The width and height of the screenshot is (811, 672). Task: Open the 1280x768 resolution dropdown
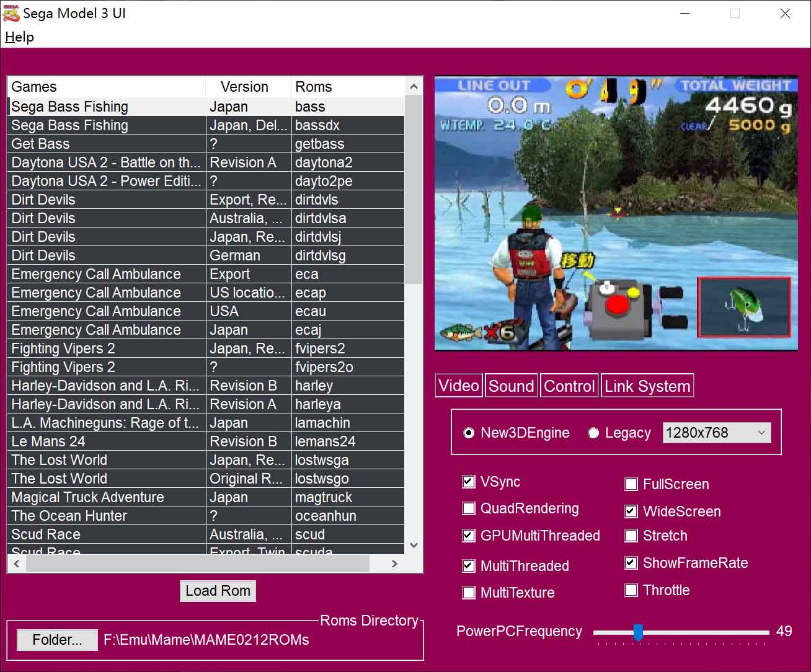717,433
